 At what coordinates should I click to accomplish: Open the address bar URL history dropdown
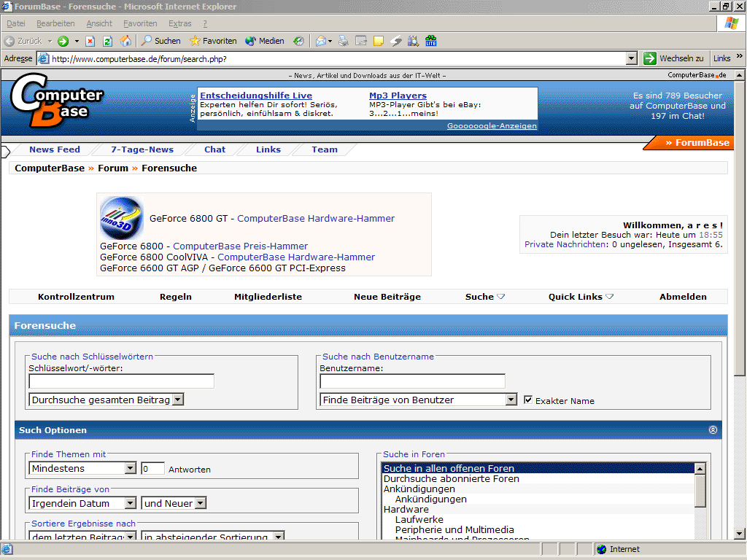pos(632,58)
